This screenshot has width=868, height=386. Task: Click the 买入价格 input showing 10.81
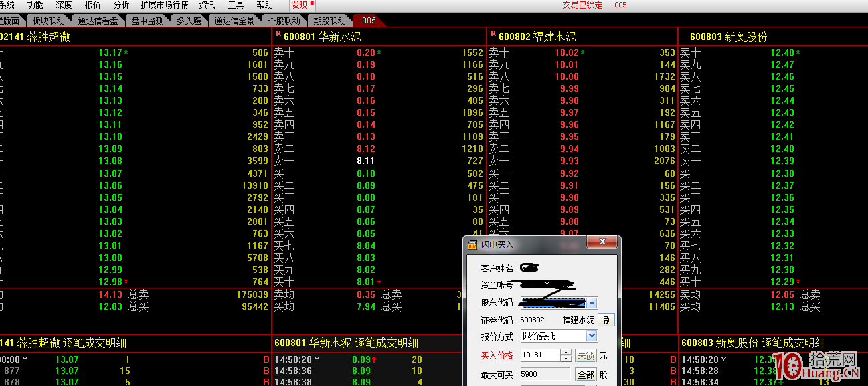(x=541, y=356)
